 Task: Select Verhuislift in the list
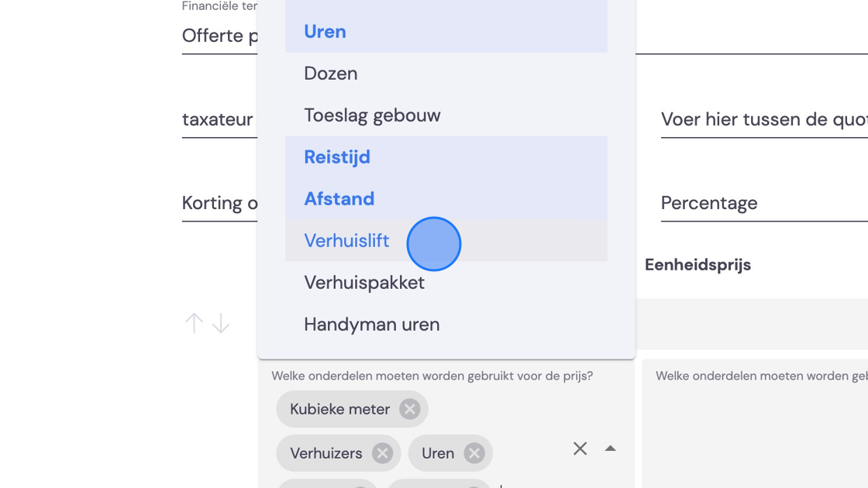pyautogui.click(x=446, y=241)
